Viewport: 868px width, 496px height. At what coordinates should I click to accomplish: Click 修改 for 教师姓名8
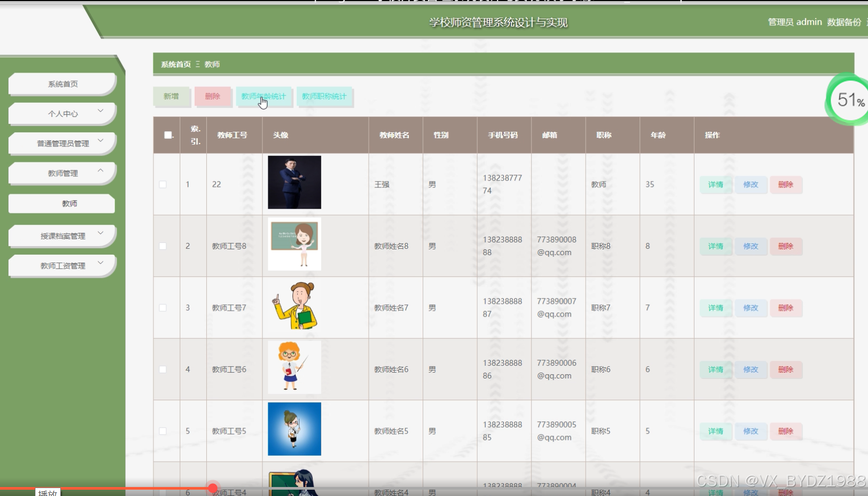[751, 246]
